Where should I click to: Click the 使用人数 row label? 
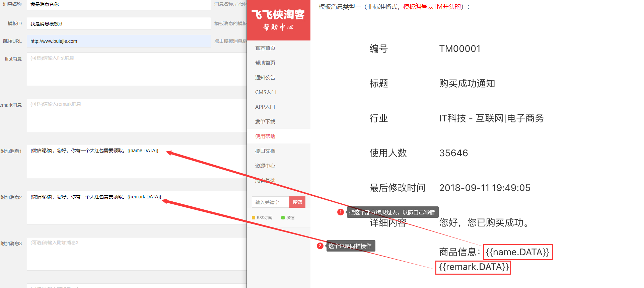(388, 153)
